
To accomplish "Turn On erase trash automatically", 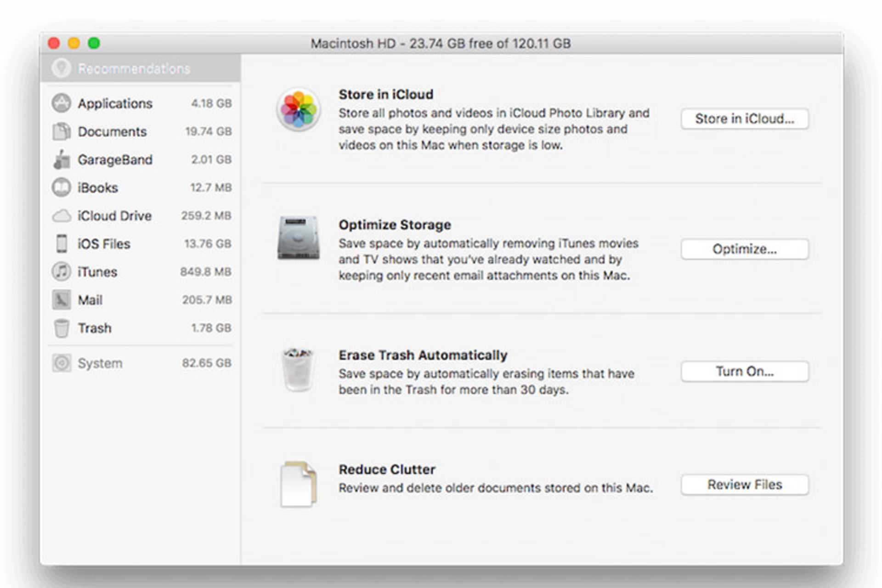I will click(744, 371).
